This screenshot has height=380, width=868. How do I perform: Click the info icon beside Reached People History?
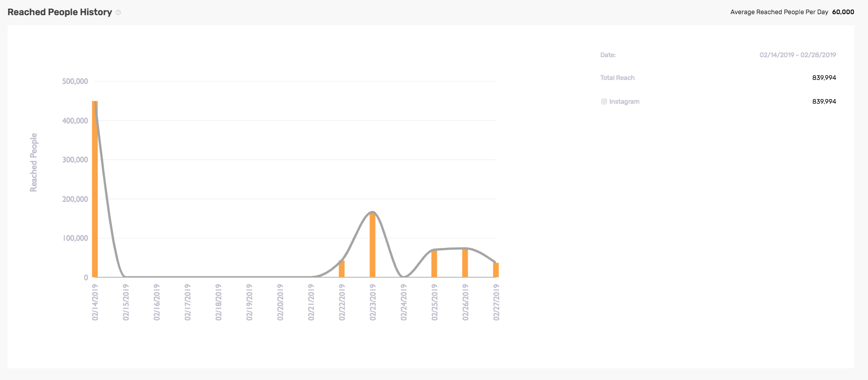(x=118, y=13)
